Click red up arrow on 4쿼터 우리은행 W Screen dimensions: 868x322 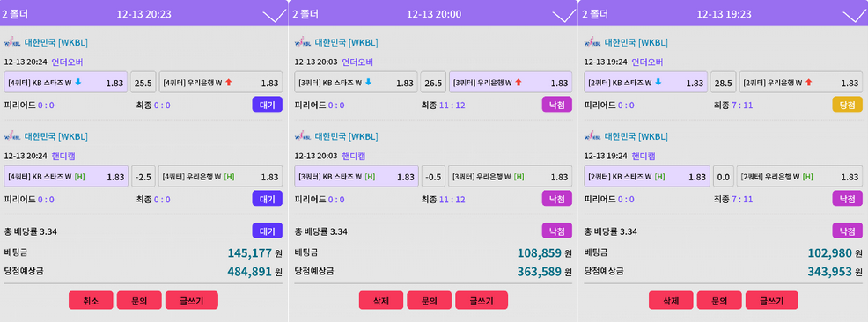(228, 83)
